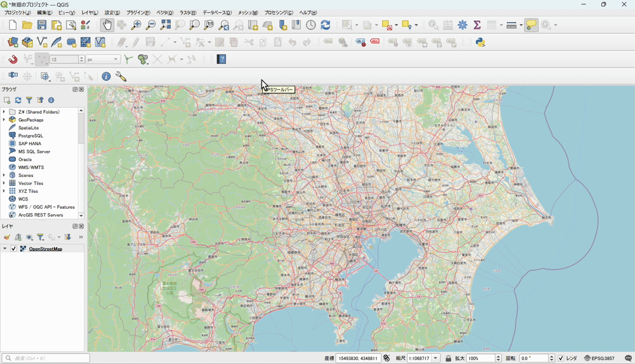Screen dimensions: 635x364
Task: Expand the Z:¥ (Shared Folders) item
Action: (4, 112)
